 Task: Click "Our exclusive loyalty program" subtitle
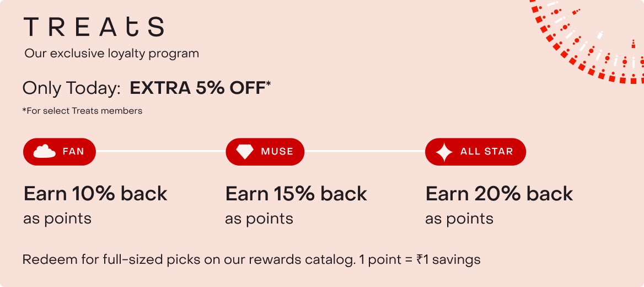(111, 54)
